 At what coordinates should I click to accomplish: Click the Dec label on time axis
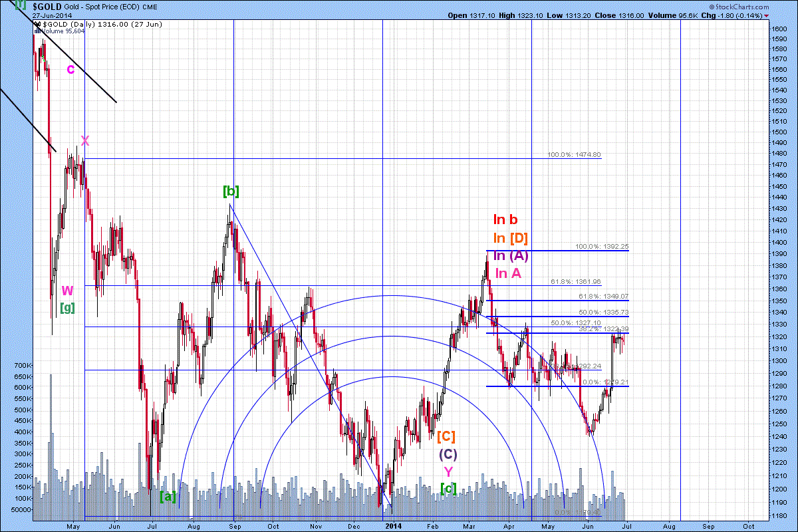click(x=354, y=525)
